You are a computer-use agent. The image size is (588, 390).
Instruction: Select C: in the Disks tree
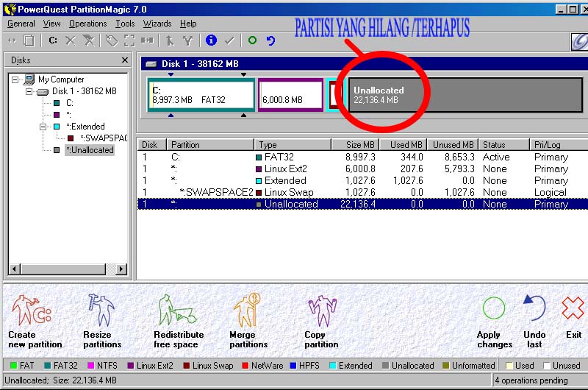70,103
